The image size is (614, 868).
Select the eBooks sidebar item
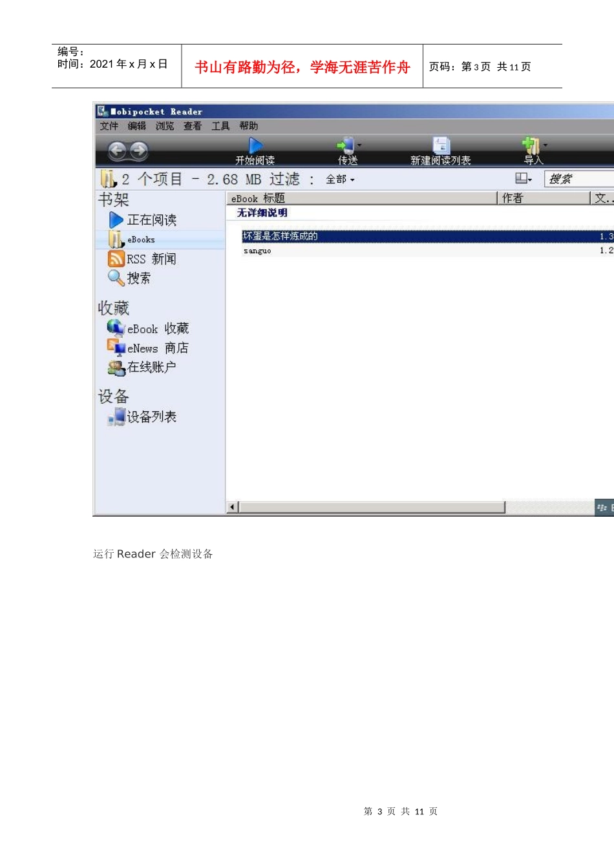160,240
